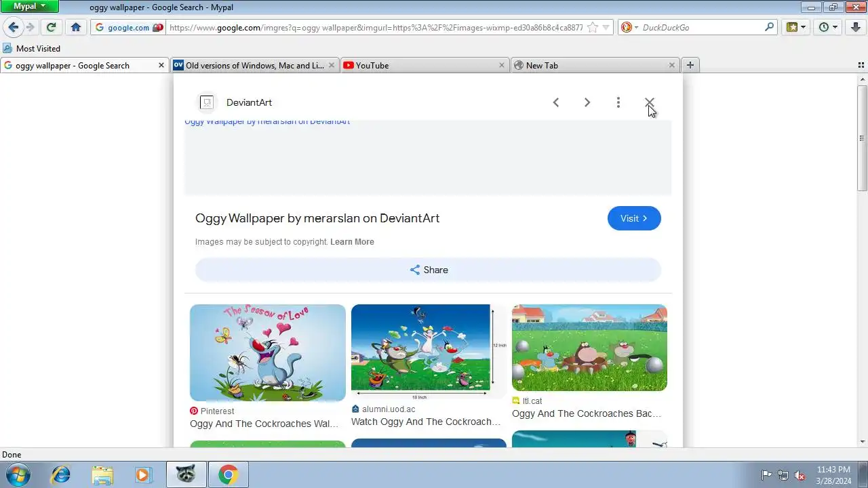The image size is (868, 488).
Task: Reload the current page
Action: coord(51,27)
